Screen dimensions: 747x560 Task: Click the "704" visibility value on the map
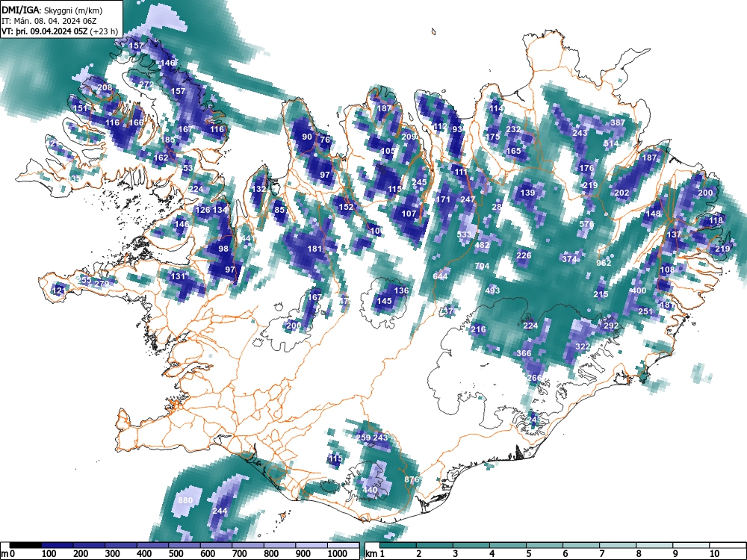[482, 267]
